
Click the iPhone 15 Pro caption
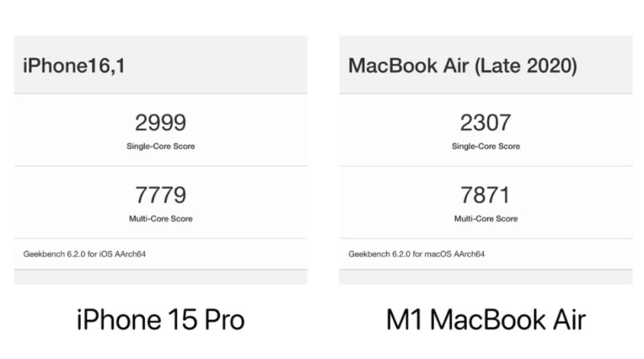point(160,320)
